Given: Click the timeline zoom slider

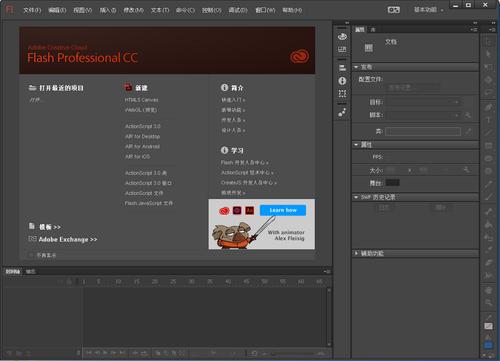Looking at the screenshot, I should pyautogui.click(x=292, y=353).
